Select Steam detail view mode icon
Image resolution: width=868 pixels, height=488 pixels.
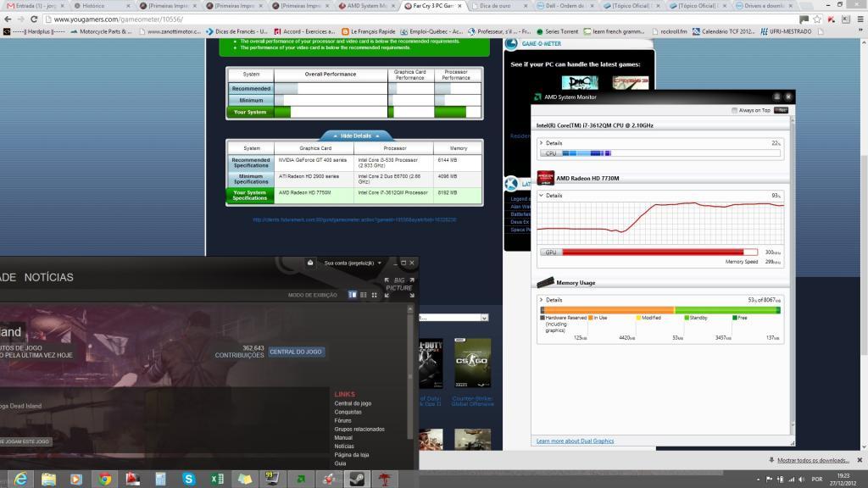pos(352,295)
